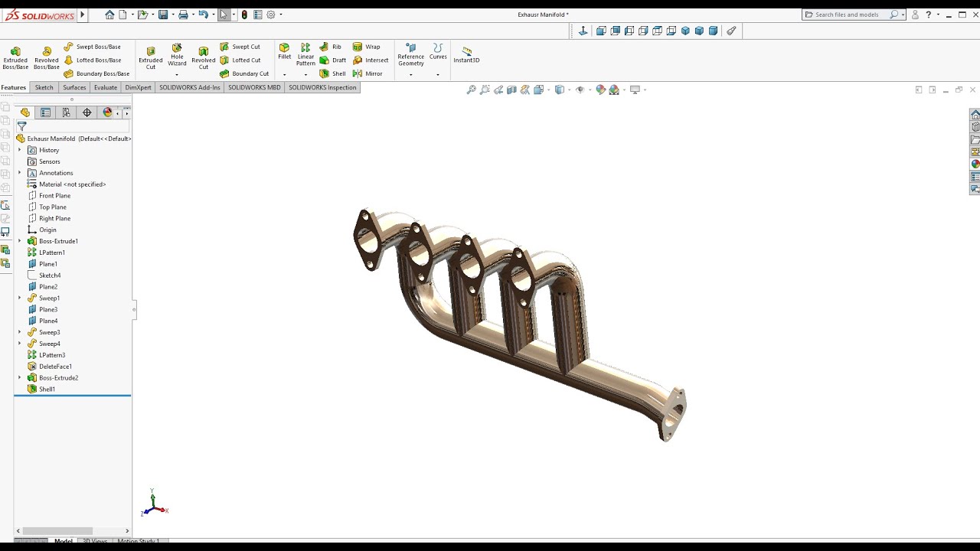Open the FeatureManager Design Tree tab
The width and height of the screenshot is (980, 551).
[25, 112]
